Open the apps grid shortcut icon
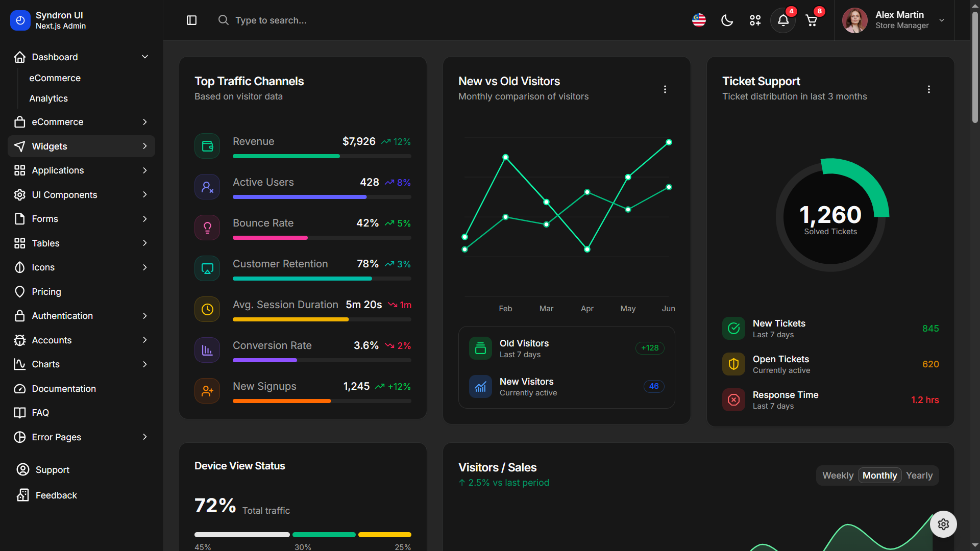The height and width of the screenshot is (551, 980). click(x=755, y=20)
